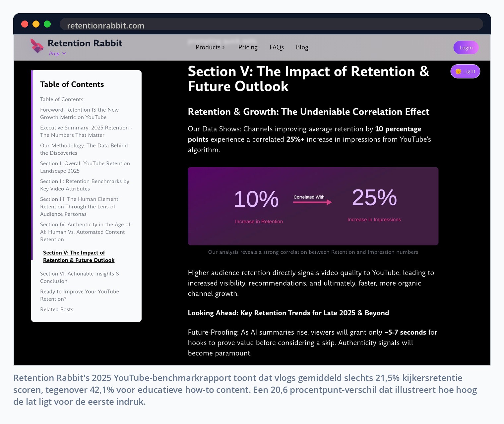Click the sun icon in Light toggle
This screenshot has width=504, height=424.
[458, 71]
